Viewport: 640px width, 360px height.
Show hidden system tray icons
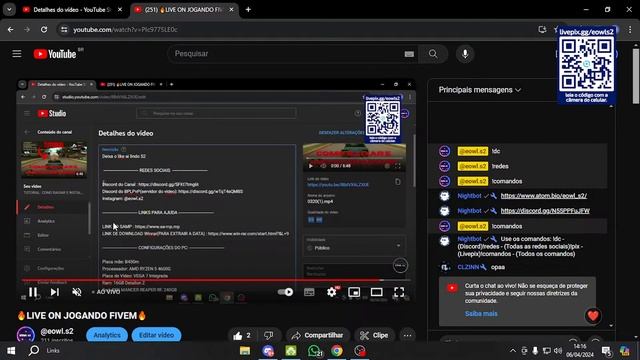512,351
